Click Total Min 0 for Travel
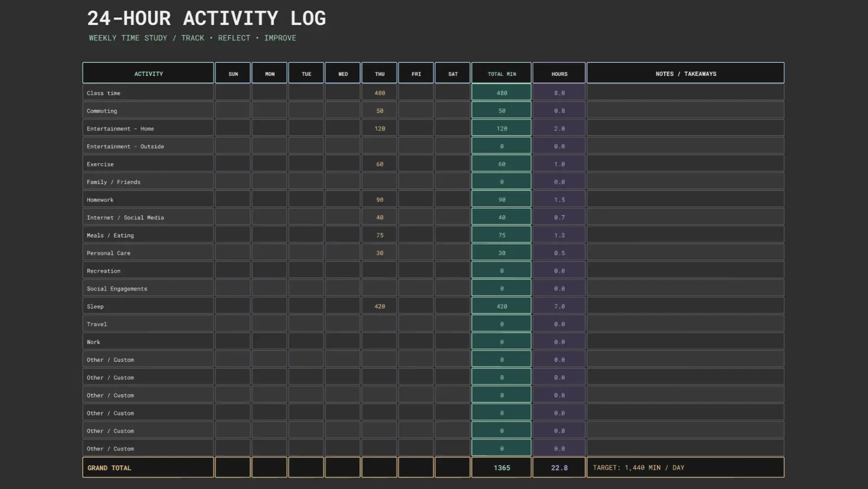868x489 pixels. click(501, 324)
